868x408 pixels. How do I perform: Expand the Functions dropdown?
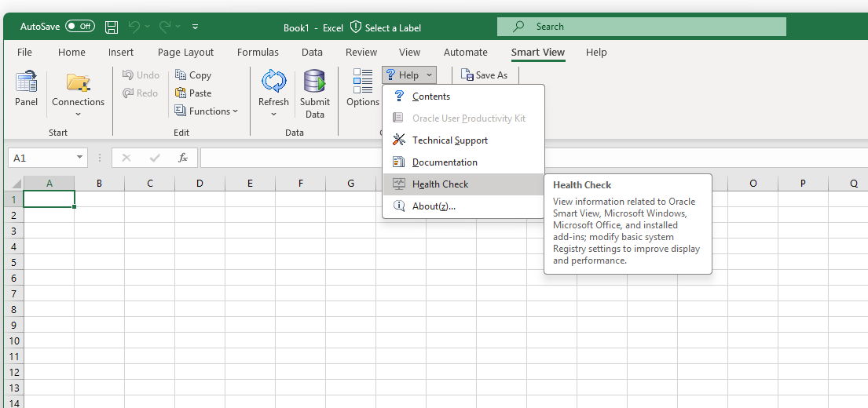pos(206,111)
